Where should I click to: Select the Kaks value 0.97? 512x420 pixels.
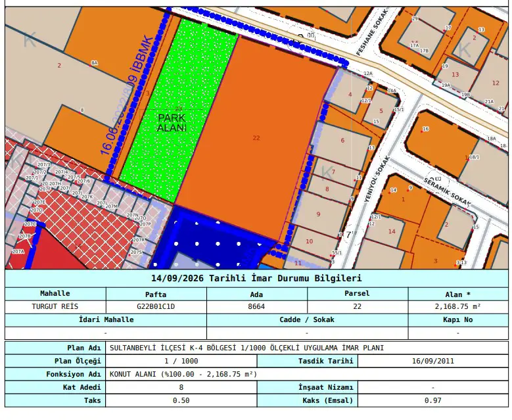433,400
